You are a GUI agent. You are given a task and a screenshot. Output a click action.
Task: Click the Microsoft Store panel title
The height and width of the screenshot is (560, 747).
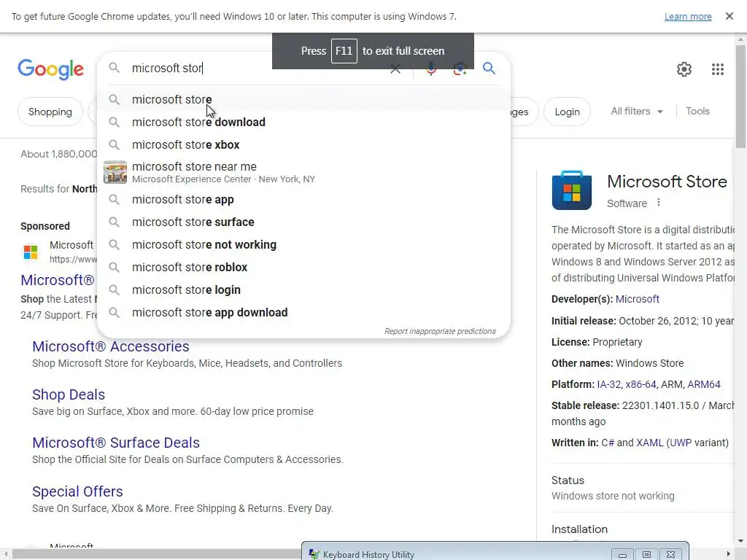[667, 182]
